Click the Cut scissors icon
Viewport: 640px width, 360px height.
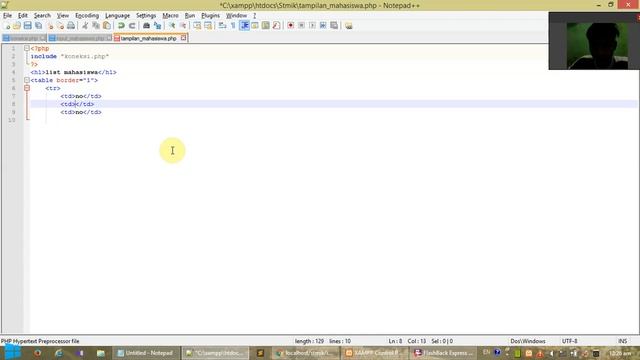tap(85, 26)
